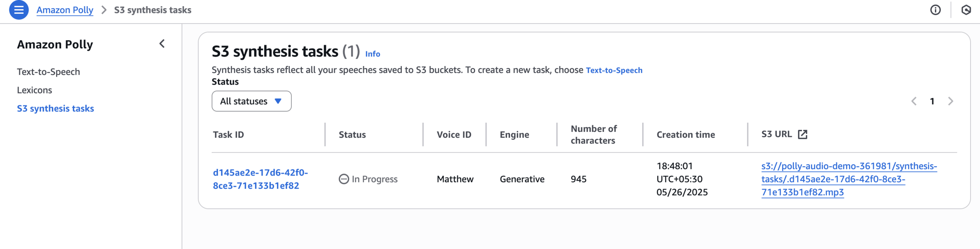Go to the next page of tasks

[x=951, y=101]
